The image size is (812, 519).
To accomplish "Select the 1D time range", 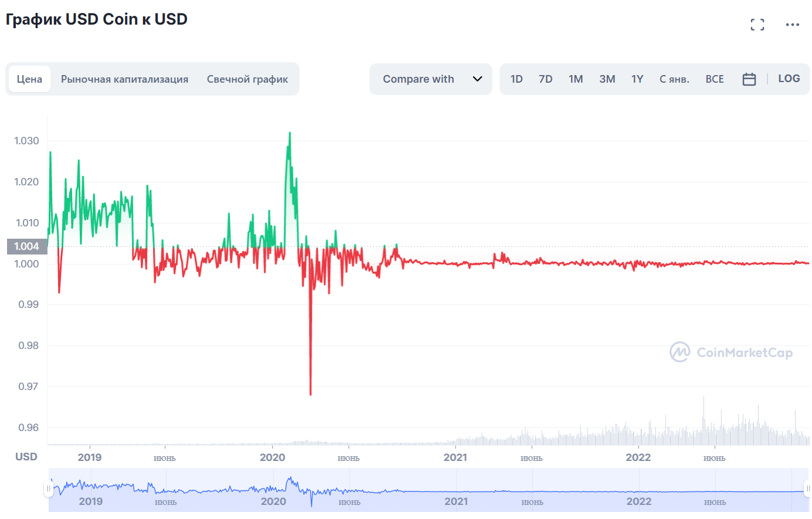I will (x=517, y=79).
